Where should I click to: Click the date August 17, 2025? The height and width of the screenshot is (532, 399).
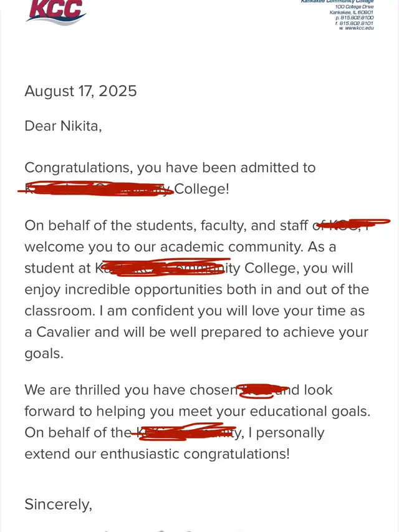pyautogui.click(x=80, y=92)
